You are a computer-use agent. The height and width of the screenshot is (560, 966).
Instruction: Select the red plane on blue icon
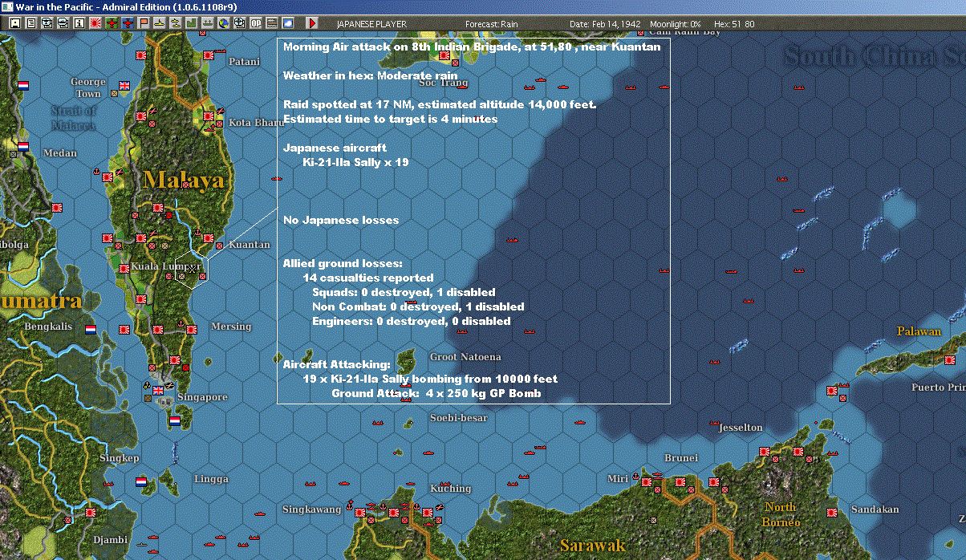pos(127,23)
